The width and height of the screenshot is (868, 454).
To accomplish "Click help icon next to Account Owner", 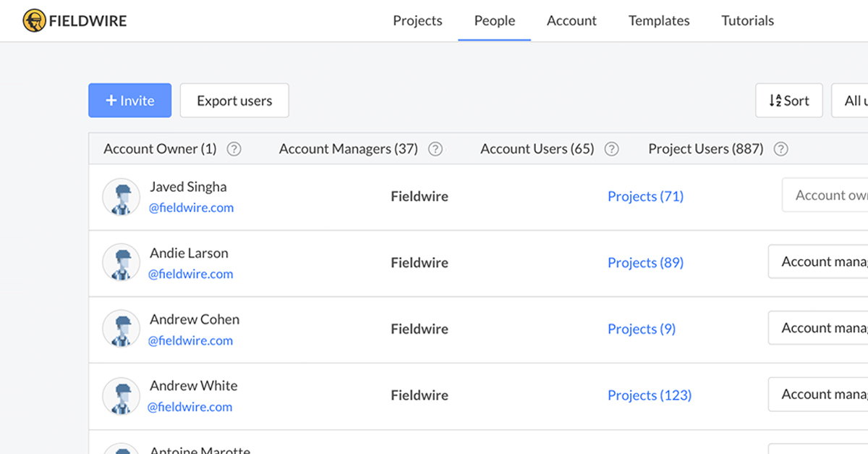I will pyautogui.click(x=234, y=149).
